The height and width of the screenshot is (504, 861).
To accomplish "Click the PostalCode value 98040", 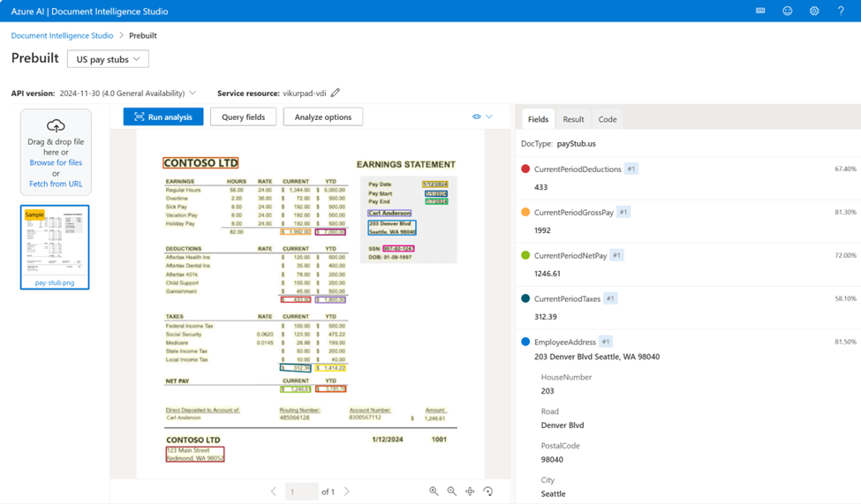I will coord(552,460).
